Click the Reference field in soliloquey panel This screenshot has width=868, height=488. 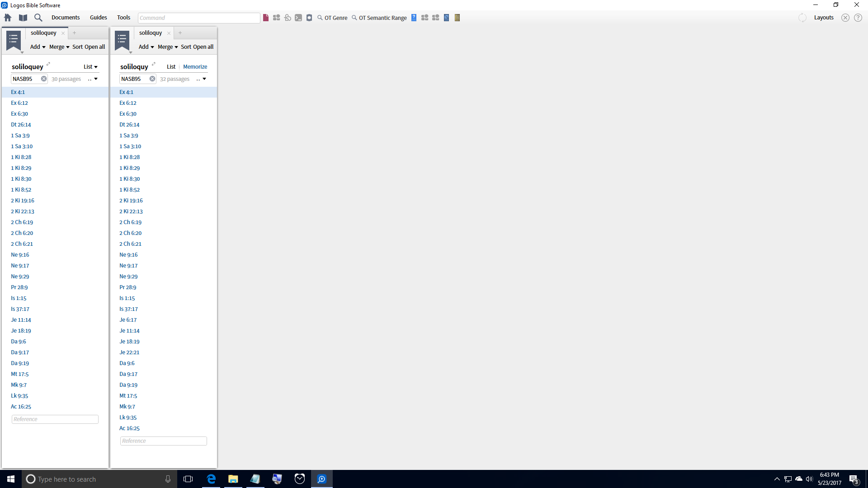point(55,419)
